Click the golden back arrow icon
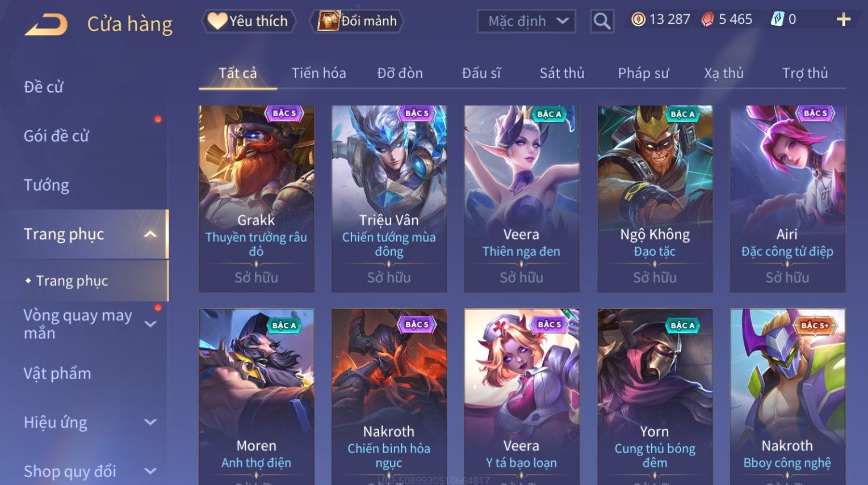The image size is (868, 485). 46,24
